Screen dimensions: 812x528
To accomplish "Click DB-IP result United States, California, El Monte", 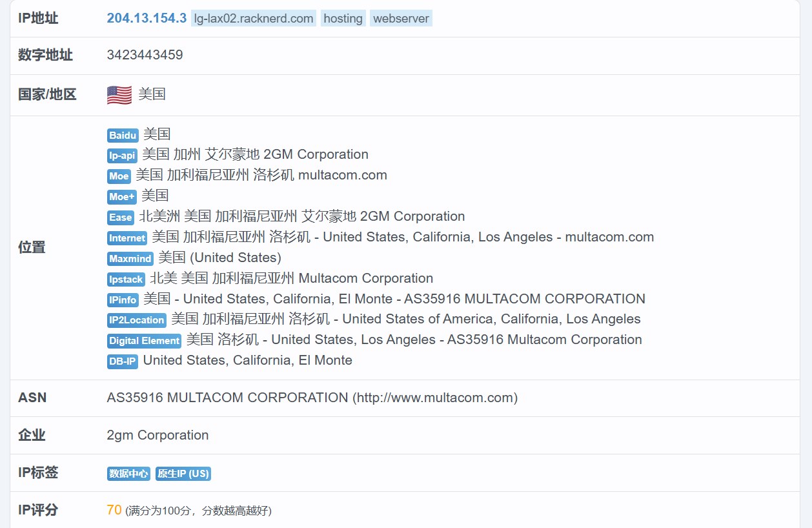I will pos(248,360).
